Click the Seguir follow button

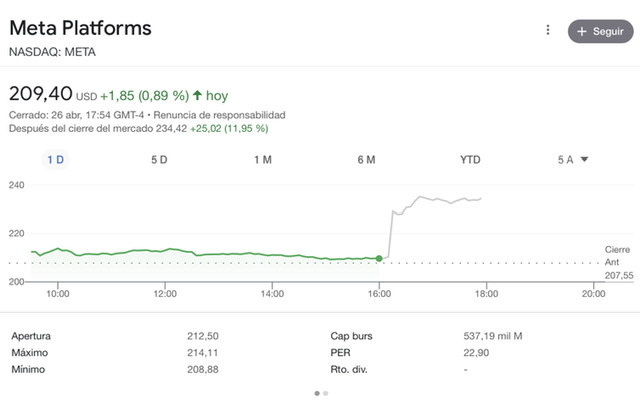[x=600, y=31]
